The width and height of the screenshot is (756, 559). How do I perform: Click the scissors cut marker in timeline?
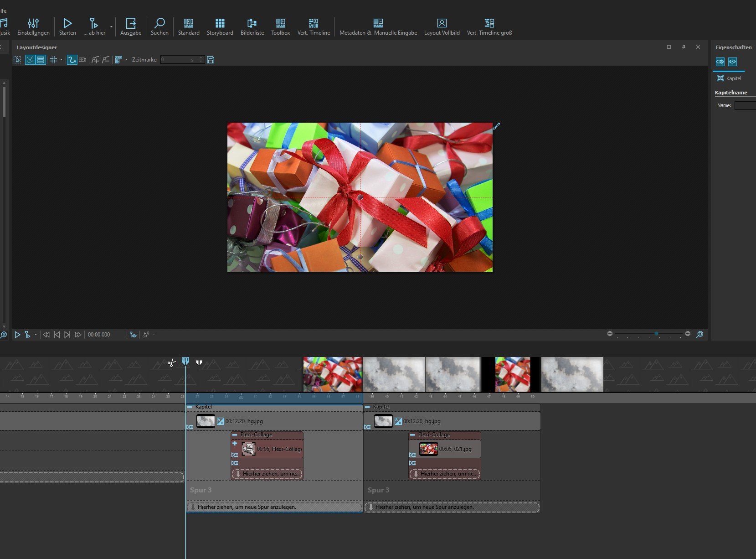tap(171, 363)
